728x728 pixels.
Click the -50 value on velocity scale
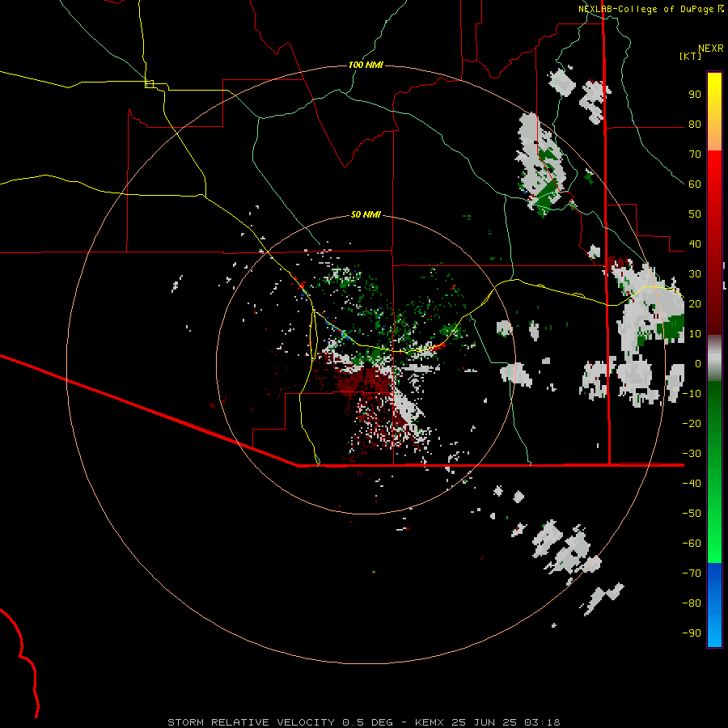(x=692, y=514)
